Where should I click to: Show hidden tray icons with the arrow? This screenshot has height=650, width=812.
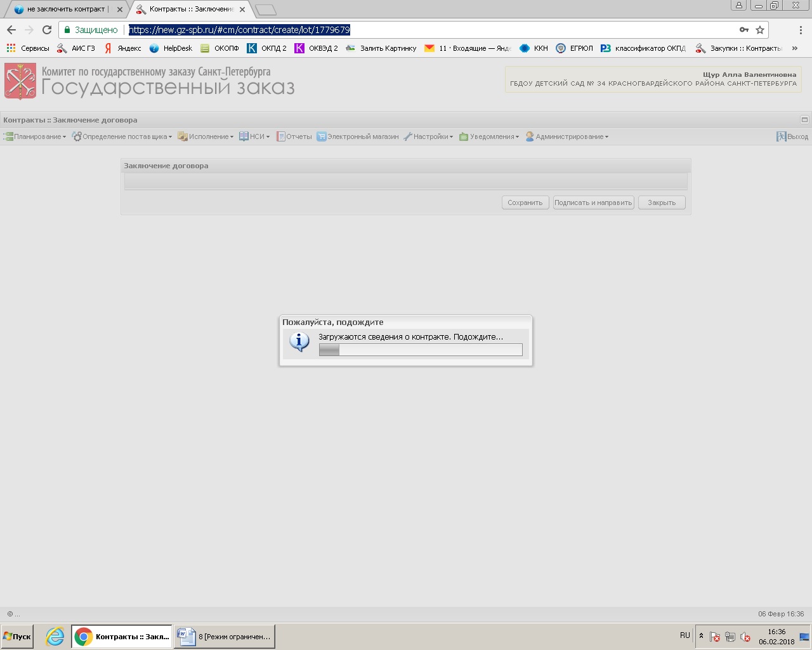click(701, 635)
